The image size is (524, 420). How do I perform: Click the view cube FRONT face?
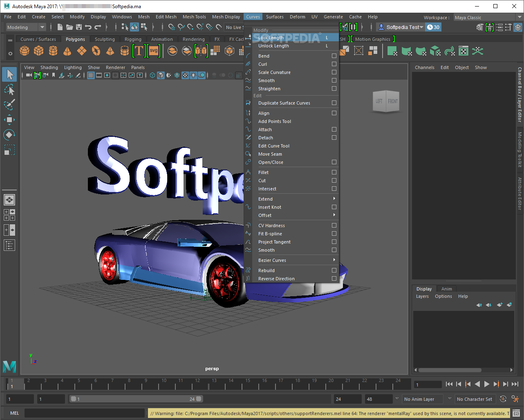392,101
